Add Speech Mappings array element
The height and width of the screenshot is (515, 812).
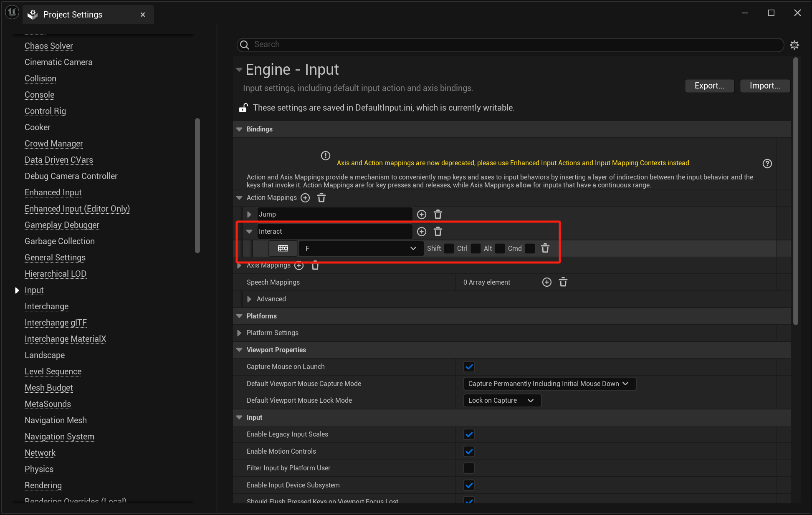coord(547,283)
